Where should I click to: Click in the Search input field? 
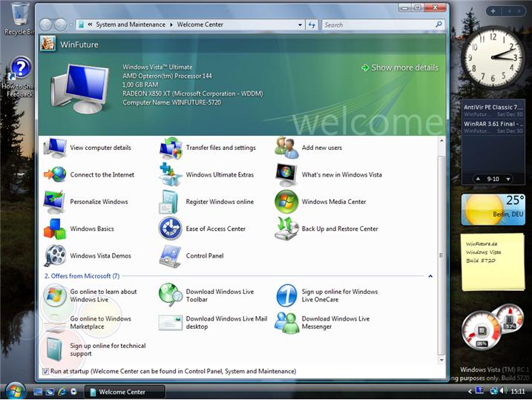[377, 24]
